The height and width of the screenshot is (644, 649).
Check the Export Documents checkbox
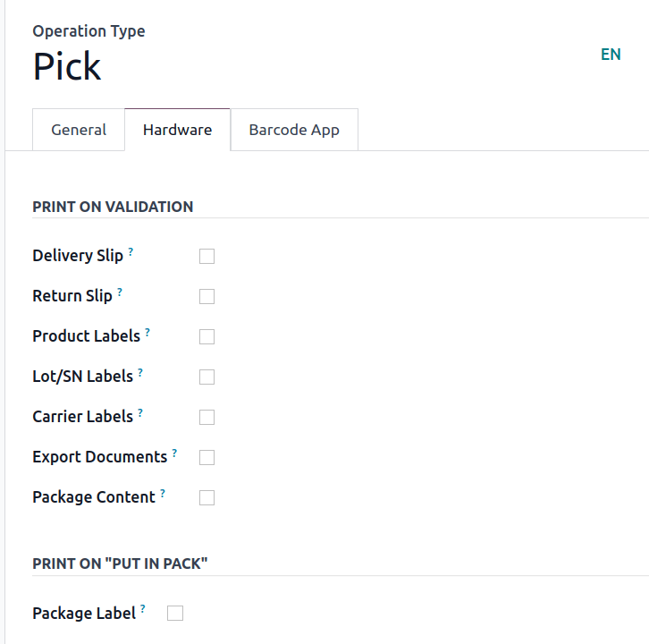point(207,458)
